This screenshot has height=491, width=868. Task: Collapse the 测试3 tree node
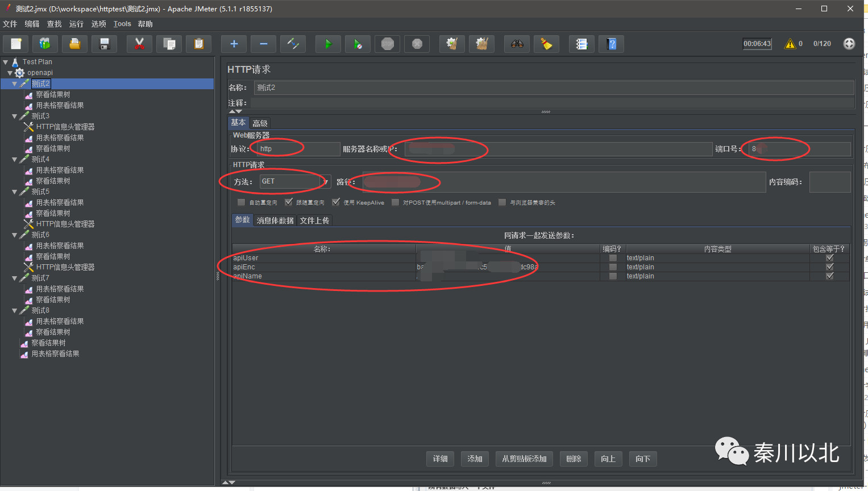click(15, 116)
